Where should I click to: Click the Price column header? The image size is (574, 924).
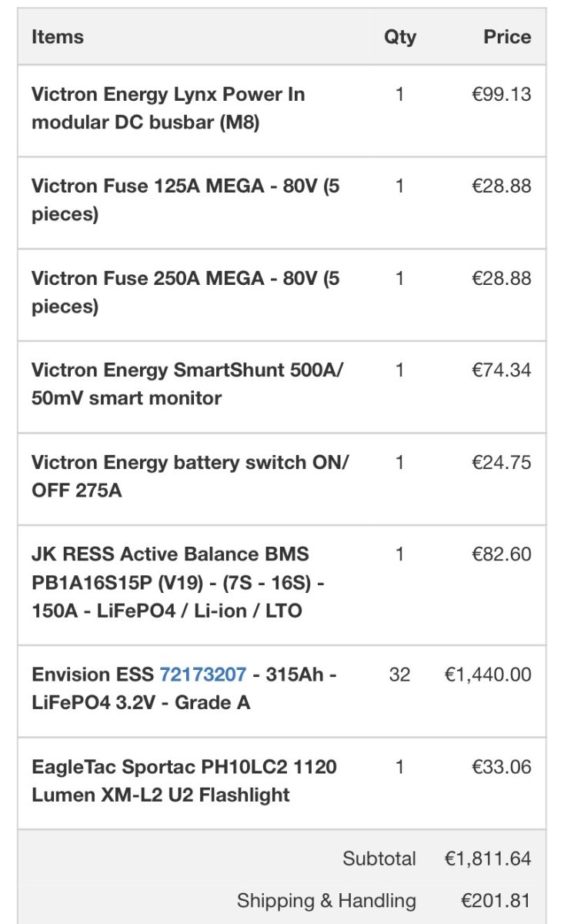pyautogui.click(x=507, y=37)
